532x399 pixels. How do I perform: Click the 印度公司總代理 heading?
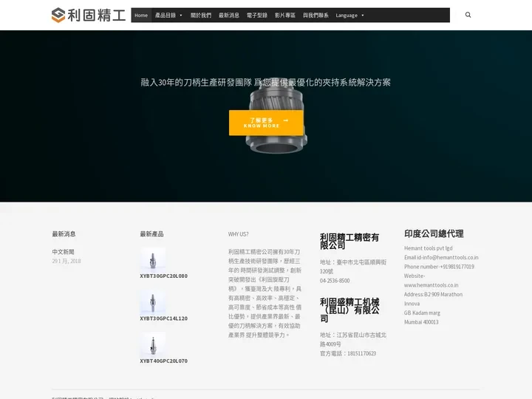[434, 233]
